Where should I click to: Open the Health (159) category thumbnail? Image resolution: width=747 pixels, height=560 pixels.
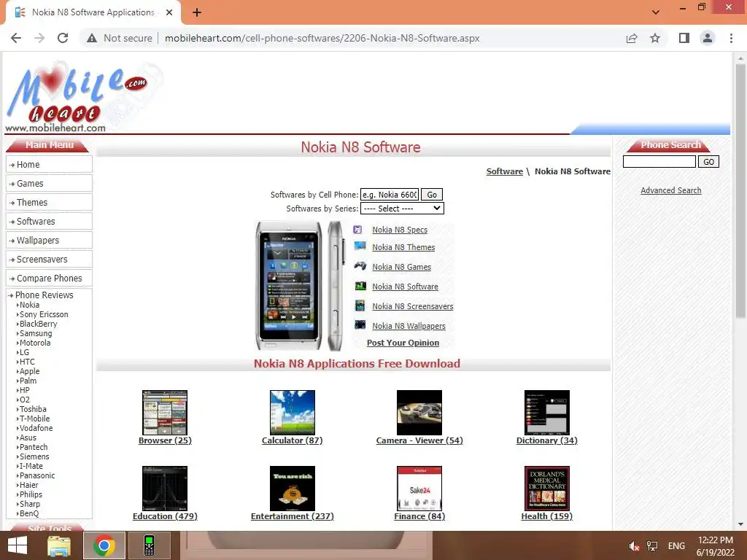point(547,488)
